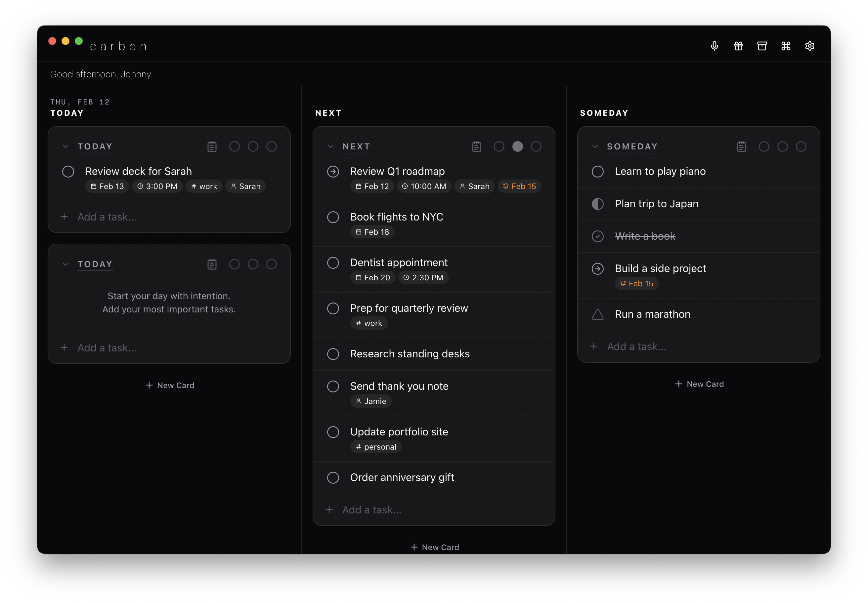This screenshot has height=603, width=868.
Task: Click the triangle icon beside Run a marathon
Action: [x=597, y=314]
